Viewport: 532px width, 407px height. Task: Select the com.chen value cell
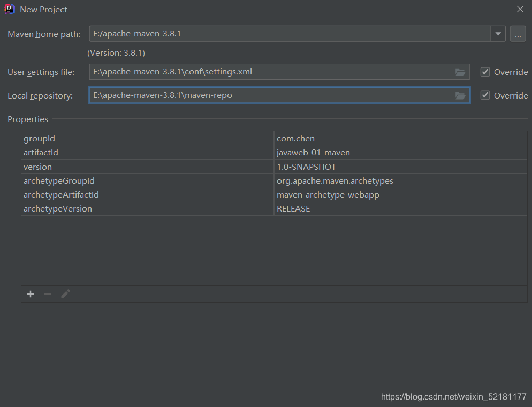400,139
